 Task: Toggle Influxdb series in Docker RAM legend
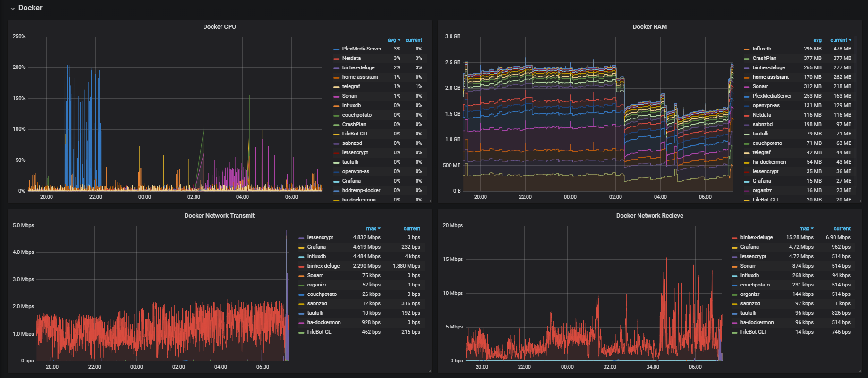point(762,49)
